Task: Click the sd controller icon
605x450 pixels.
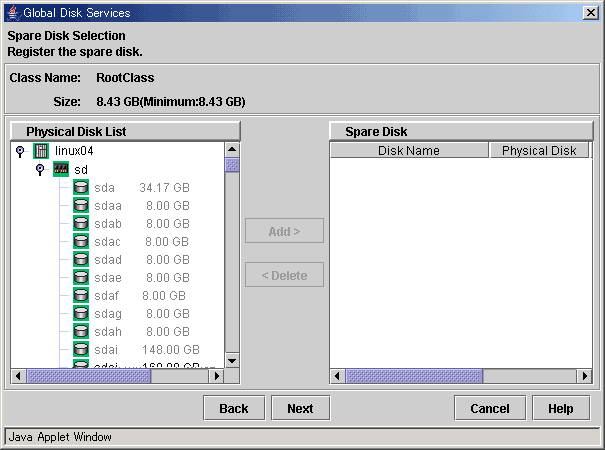Action: (x=61, y=169)
